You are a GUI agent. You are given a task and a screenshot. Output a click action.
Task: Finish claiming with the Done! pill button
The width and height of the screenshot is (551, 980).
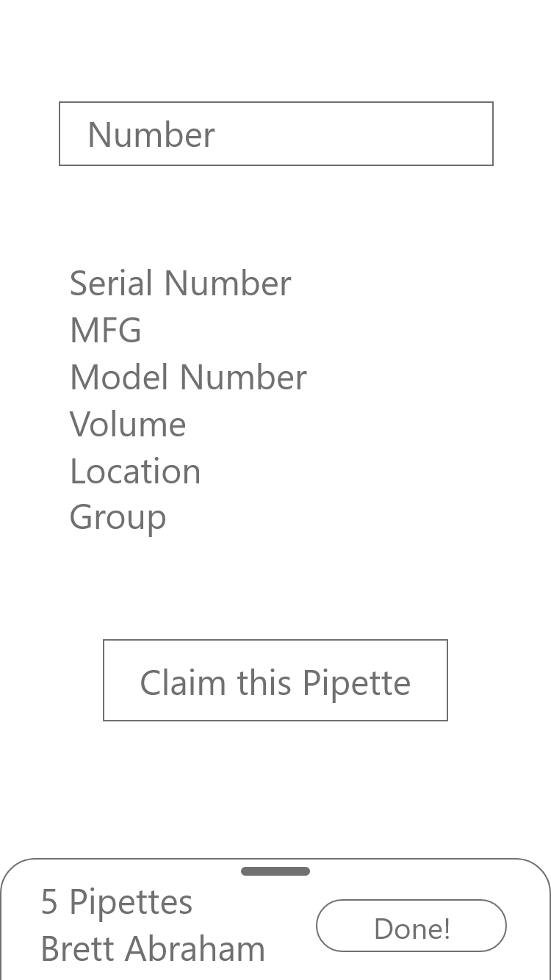click(411, 926)
